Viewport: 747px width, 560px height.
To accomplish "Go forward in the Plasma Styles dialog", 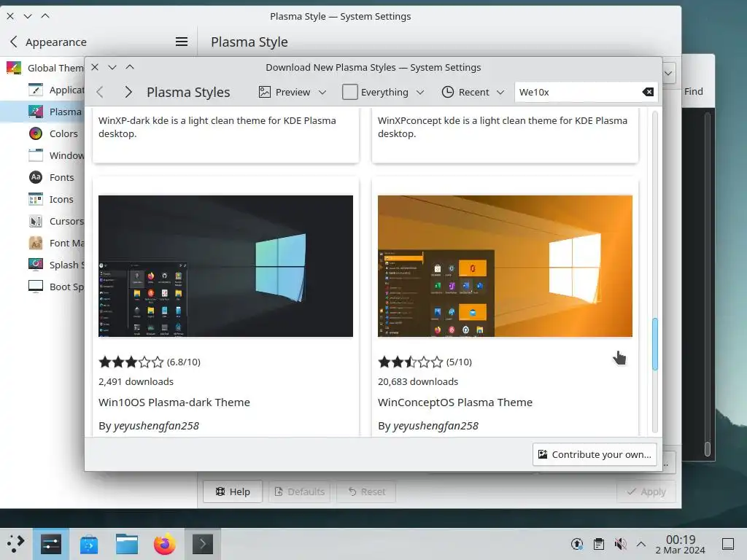I will click(x=128, y=92).
